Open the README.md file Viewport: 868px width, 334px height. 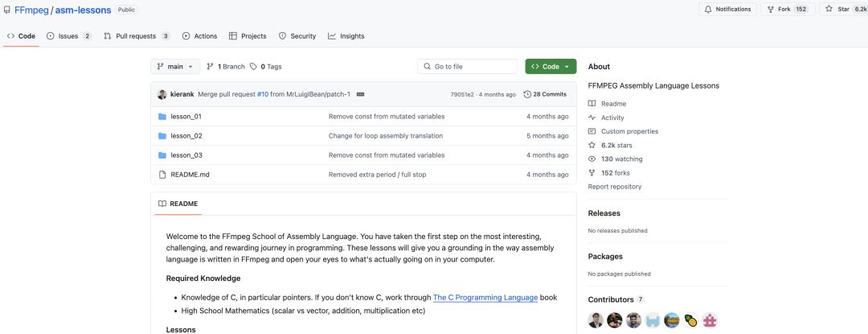(x=190, y=174)
